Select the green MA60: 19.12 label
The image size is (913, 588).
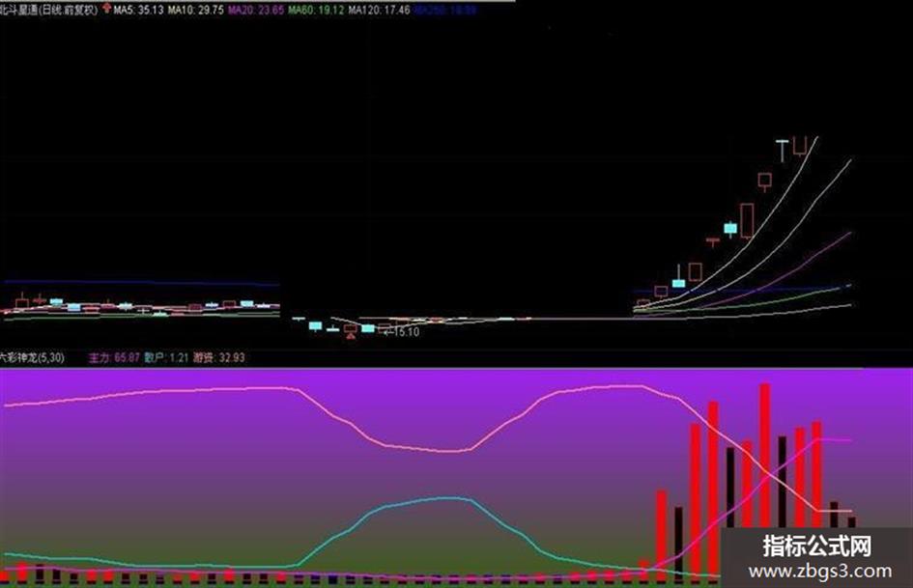click(316, 10)
